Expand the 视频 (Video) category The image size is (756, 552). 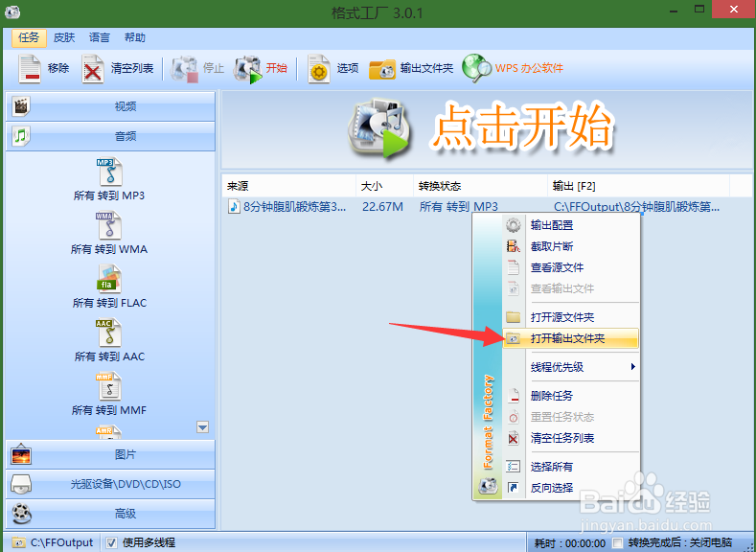coord(110,106)
